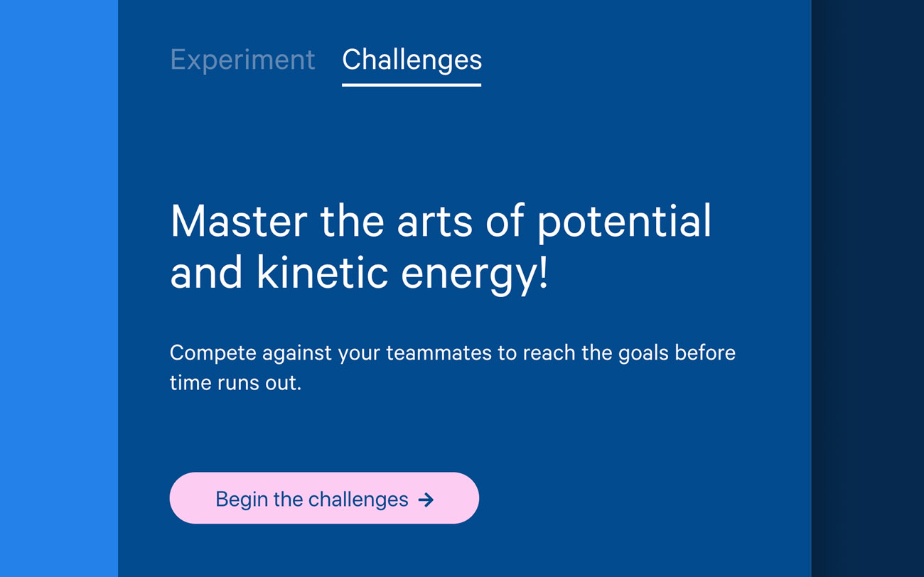Click the "Master the arts of potential" heading line
The image size is (924, 577).
441,220
